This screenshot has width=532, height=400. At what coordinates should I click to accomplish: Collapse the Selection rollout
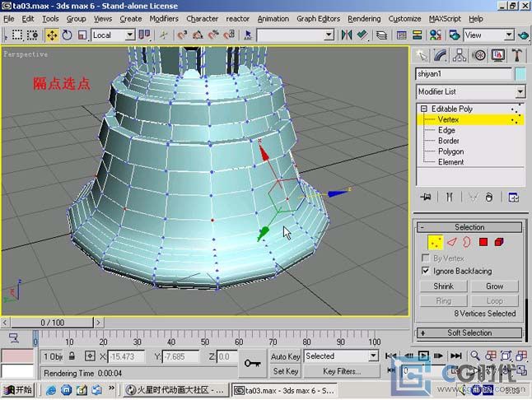[469, 227]
